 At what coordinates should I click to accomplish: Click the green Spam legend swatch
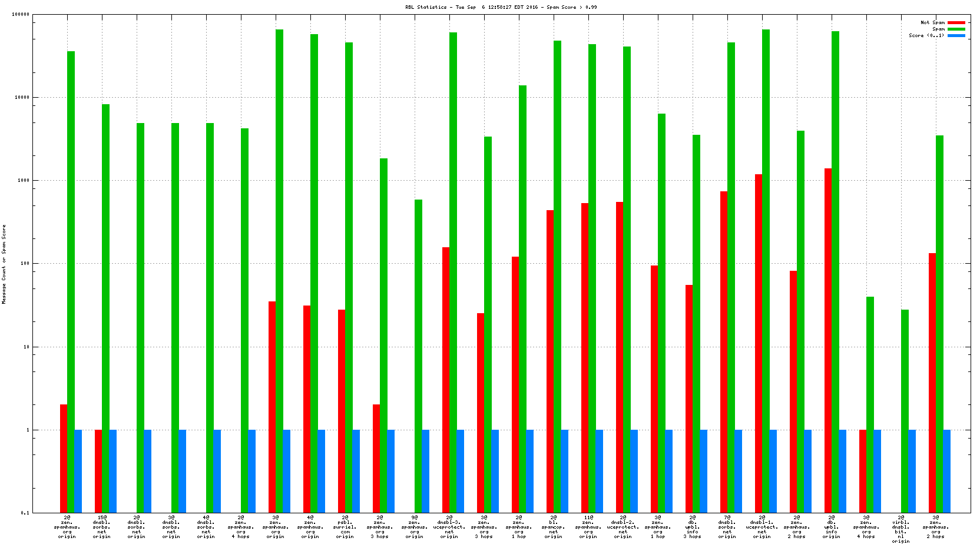(956, 29)
